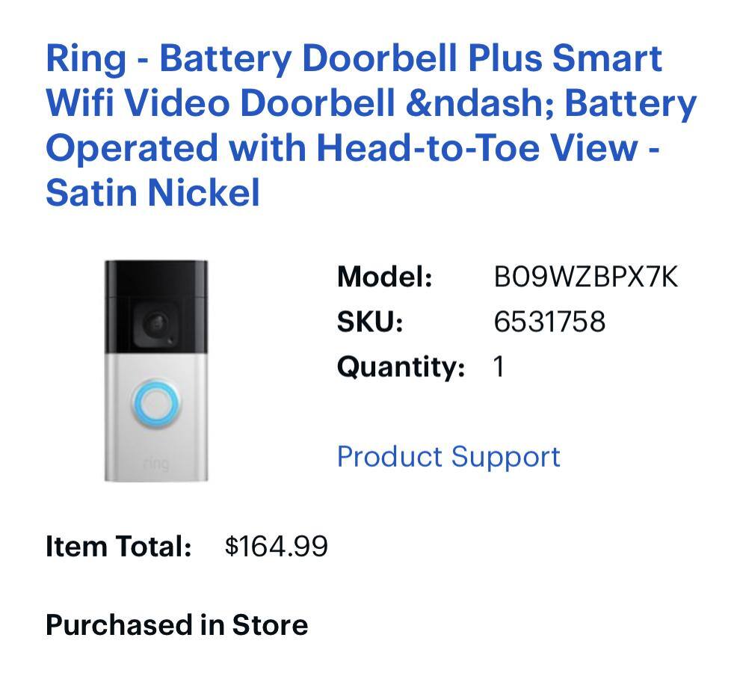Select the SKU number 6531758
Image resolution: width=734 pixels, height=700 pixels.
549,322
